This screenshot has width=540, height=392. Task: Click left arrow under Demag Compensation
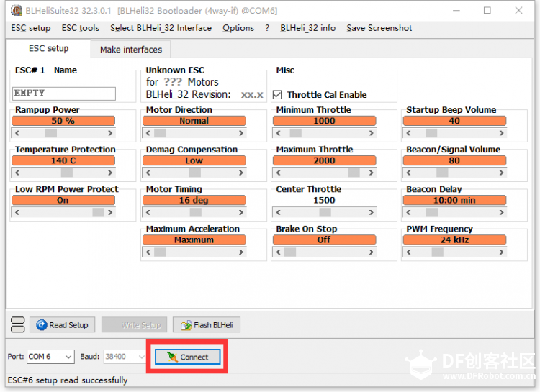point(148,173)
